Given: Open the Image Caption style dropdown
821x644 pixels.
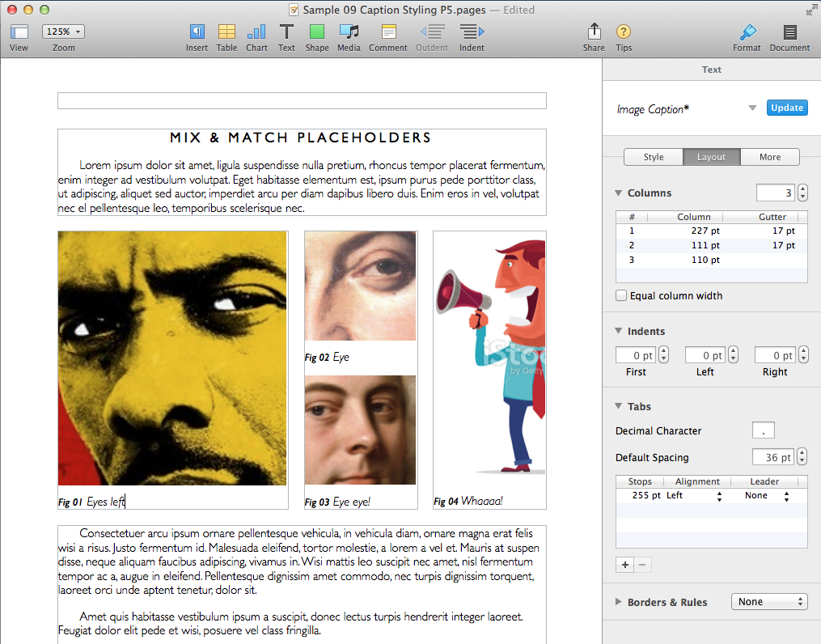Looking at the screenshot, I should 752,108.
